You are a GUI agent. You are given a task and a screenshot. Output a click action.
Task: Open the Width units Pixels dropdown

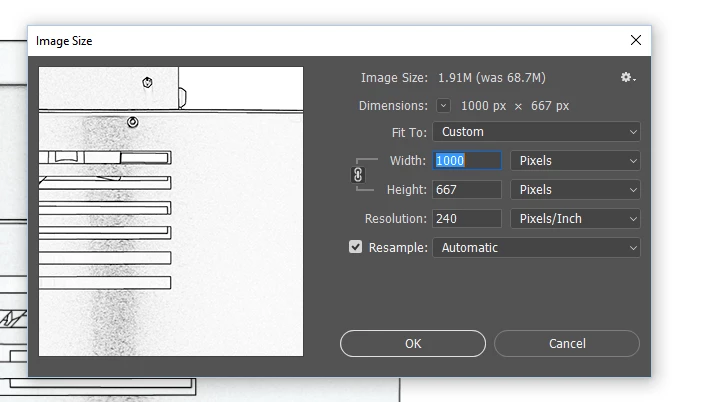click(575, 161)
